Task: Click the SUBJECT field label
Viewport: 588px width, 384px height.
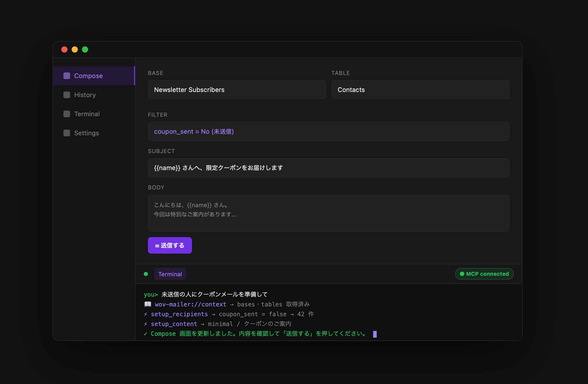Action: tap(161, 151)
